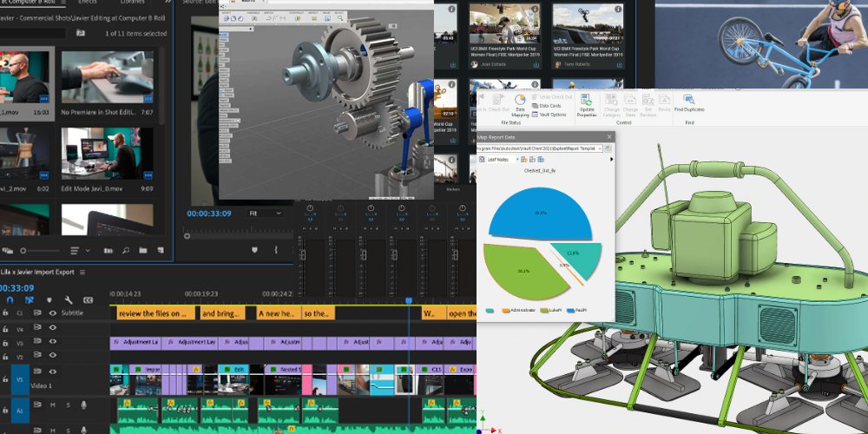Open the Fit zoom level dropdown
The height and width of the screenshot is (434, 868).
[265, 214]
